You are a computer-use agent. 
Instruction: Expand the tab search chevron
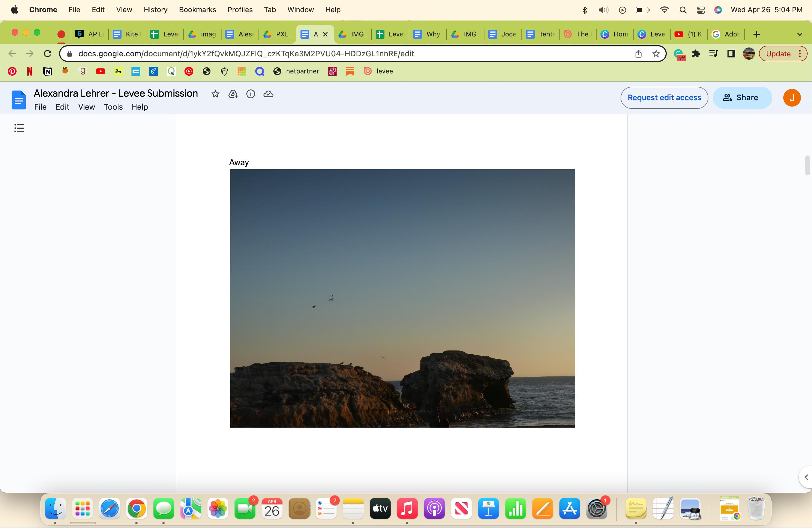tap(799, 34)
